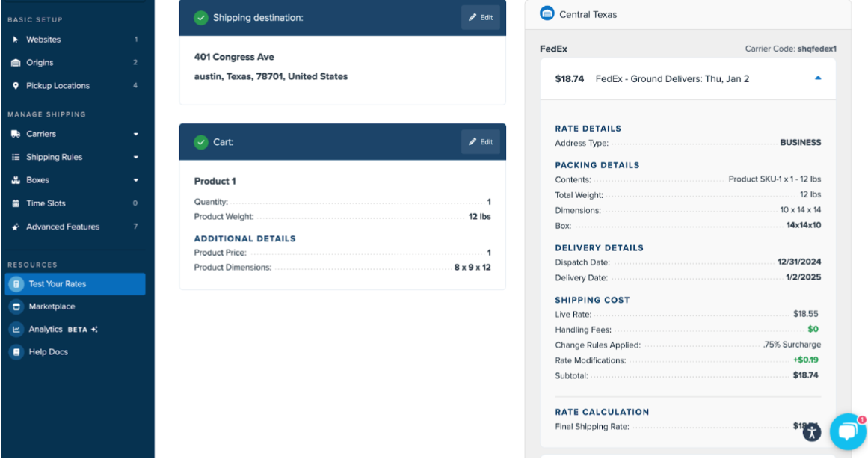
Task: Edit the Cart section
Action: [x=481, y=142]
